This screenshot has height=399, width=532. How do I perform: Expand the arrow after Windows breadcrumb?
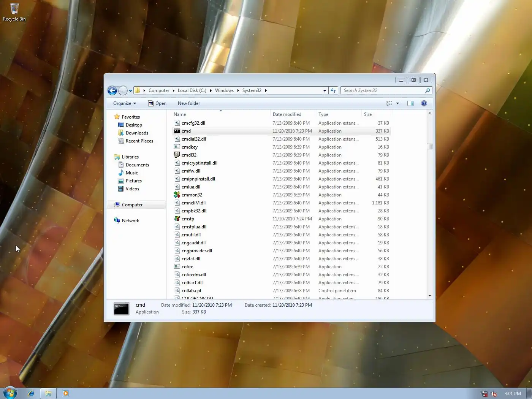238,90
